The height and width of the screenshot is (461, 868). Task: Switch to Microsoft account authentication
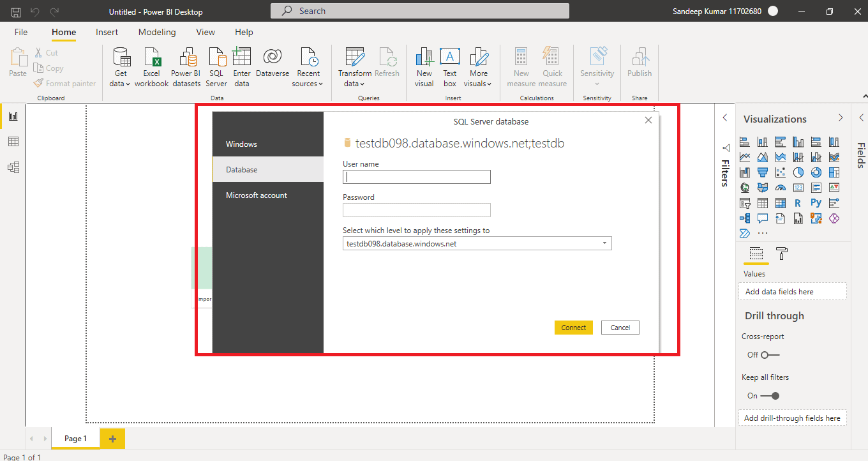tap(257, 195)
